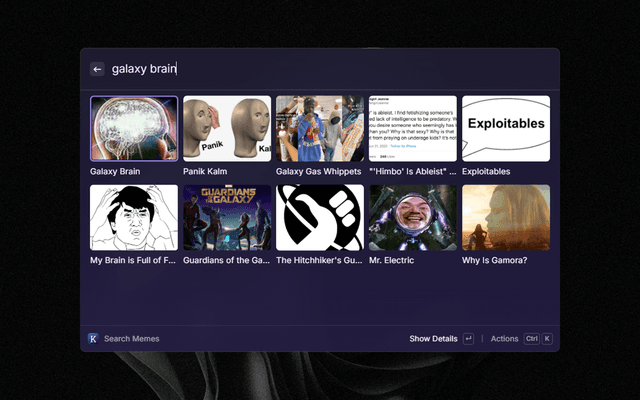The height and width of the screenshot is (400, 640).
Task: Click the Search Memes label
Action: coord(131,339)
